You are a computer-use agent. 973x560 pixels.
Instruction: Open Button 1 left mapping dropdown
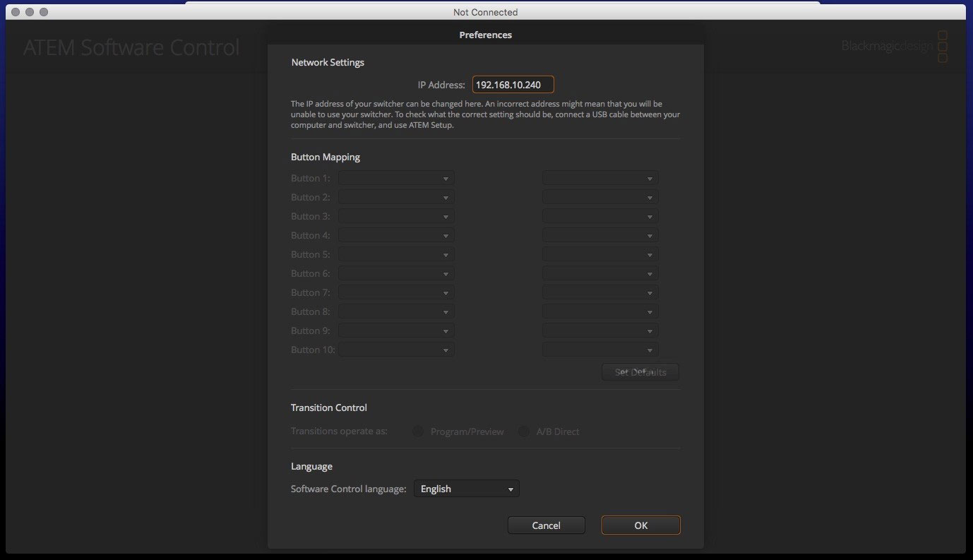(396, 179)
